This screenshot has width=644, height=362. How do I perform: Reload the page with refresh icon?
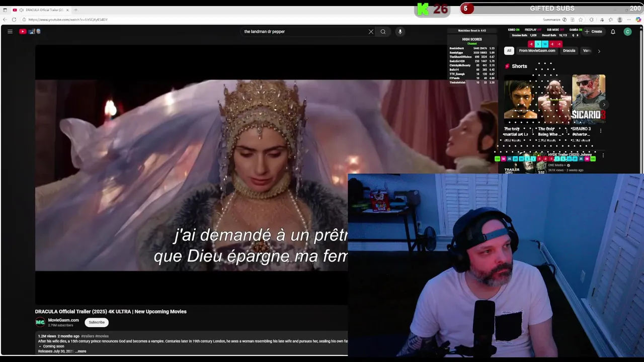[14, 20]
